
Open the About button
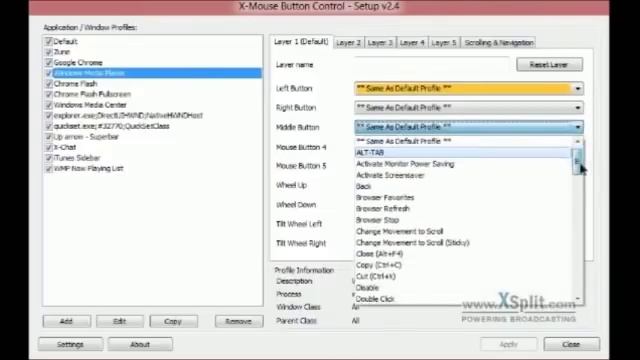point(140,344)
